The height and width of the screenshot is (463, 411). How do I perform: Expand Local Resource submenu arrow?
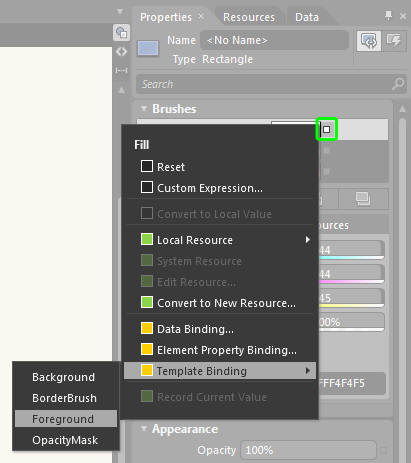308,240
